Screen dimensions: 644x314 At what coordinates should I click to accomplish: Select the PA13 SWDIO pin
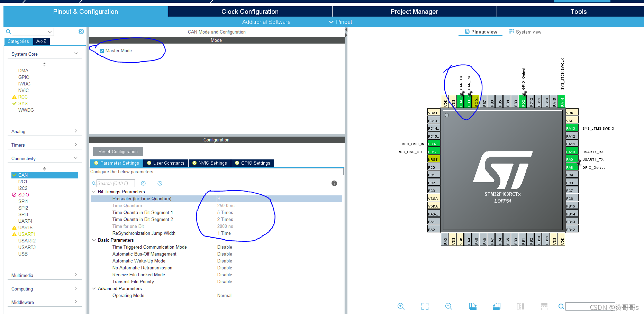click(572, 128)
